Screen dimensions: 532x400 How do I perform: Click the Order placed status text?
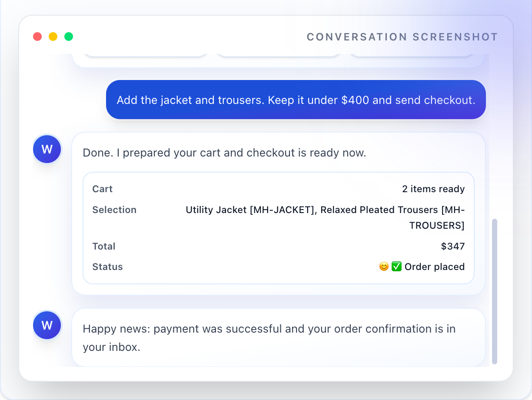(435, 267)
